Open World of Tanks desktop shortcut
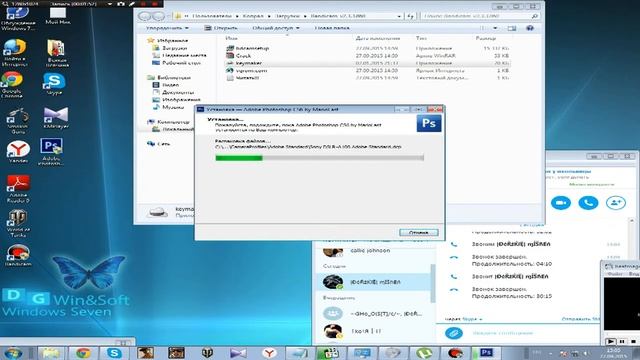 coord(18,223)
